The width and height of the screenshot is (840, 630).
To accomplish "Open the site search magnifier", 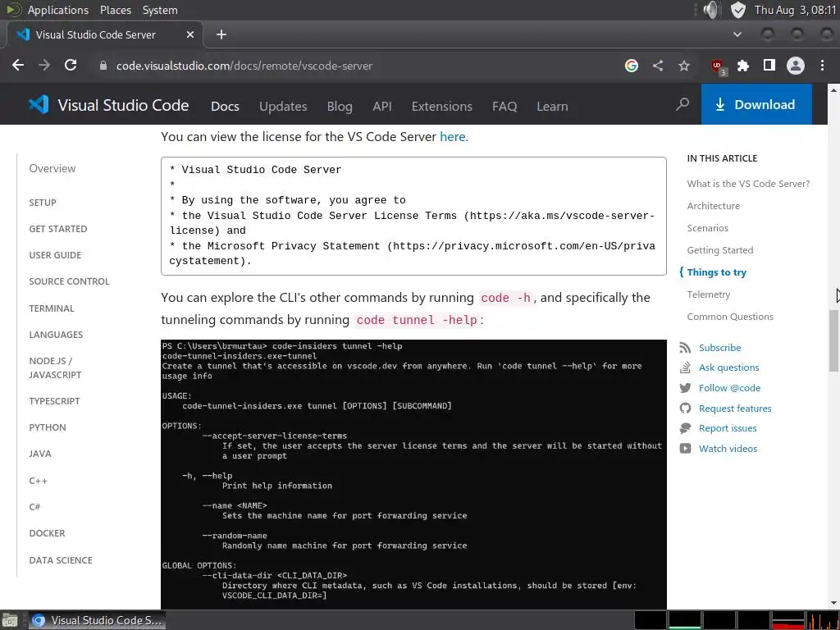I will [x=682, y=104].
